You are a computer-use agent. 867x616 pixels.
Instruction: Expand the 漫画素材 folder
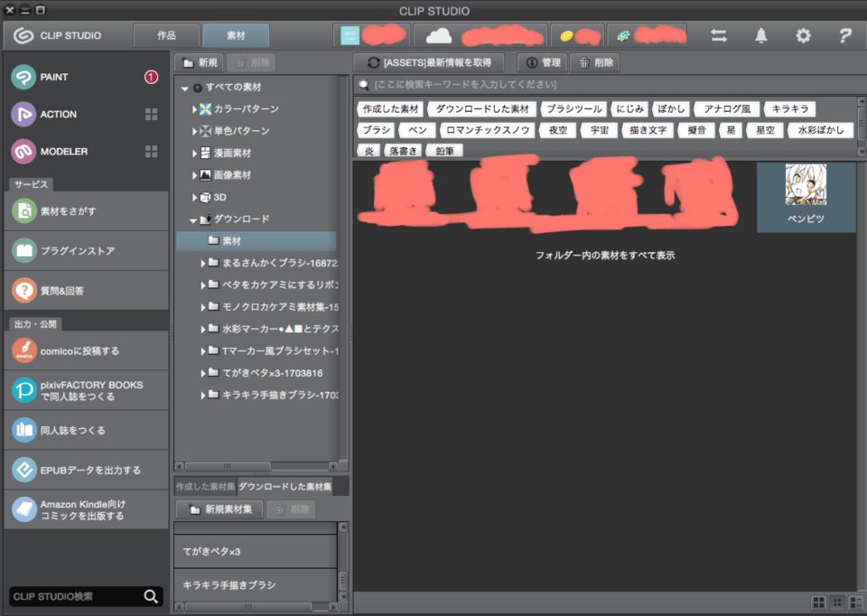pos(195,154)
